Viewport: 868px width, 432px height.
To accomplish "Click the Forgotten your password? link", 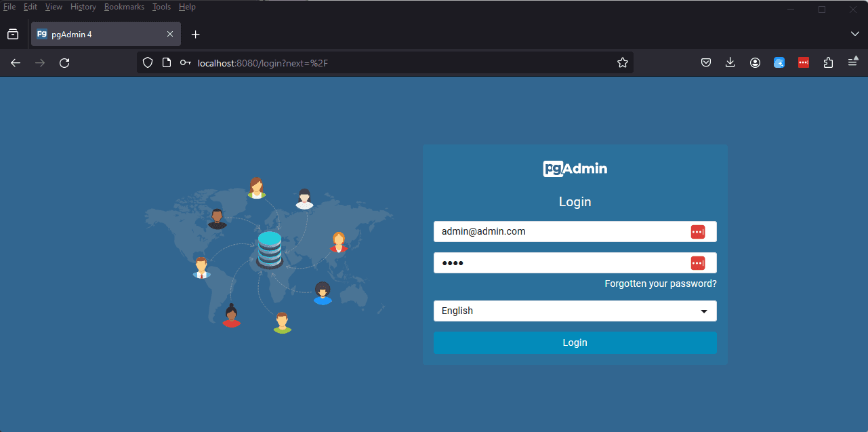I will pyautogui.click(x=661, y=283).
